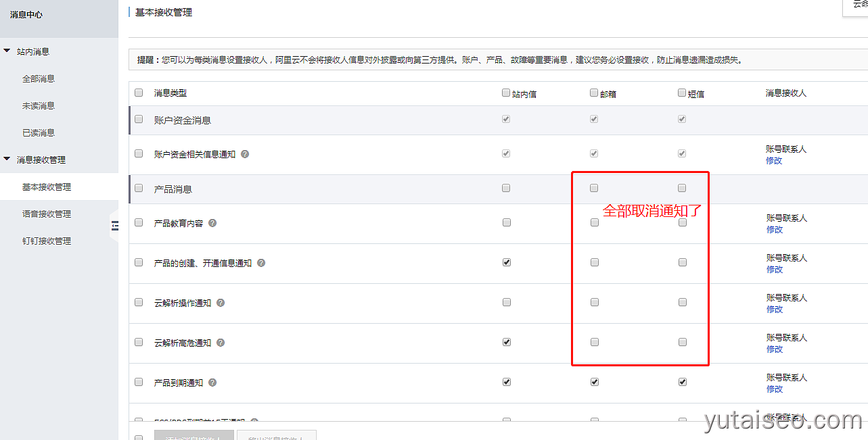Viewport: 868px width, 440px height.
Task: Click 修改 link for 账户资金相关信息通知
Action: [774, 161]
